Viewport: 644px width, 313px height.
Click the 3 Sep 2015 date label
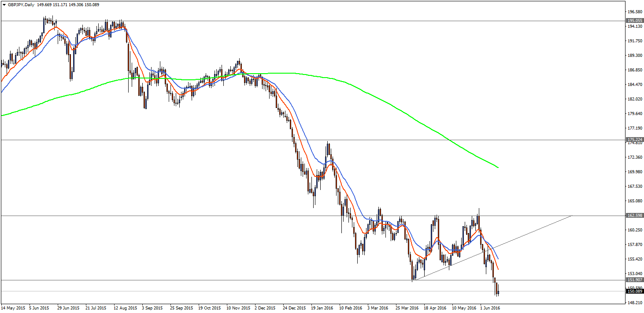point(153,308)
